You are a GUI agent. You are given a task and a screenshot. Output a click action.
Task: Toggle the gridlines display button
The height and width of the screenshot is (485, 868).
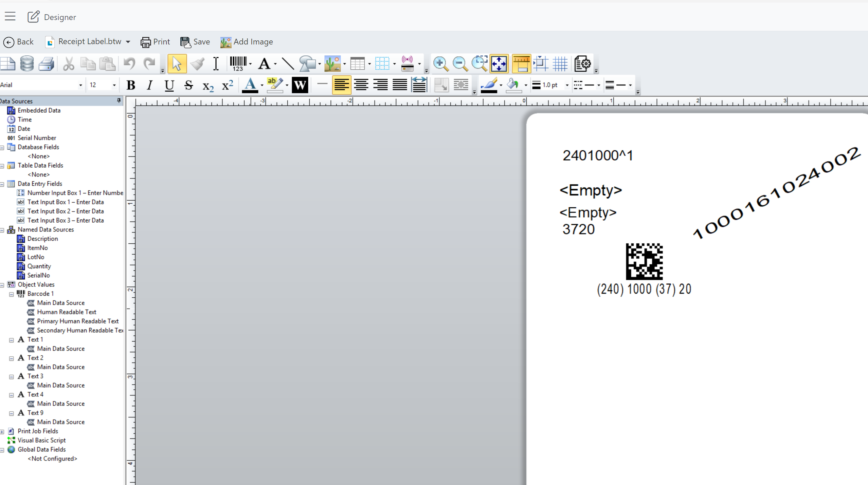coord(560,63)
